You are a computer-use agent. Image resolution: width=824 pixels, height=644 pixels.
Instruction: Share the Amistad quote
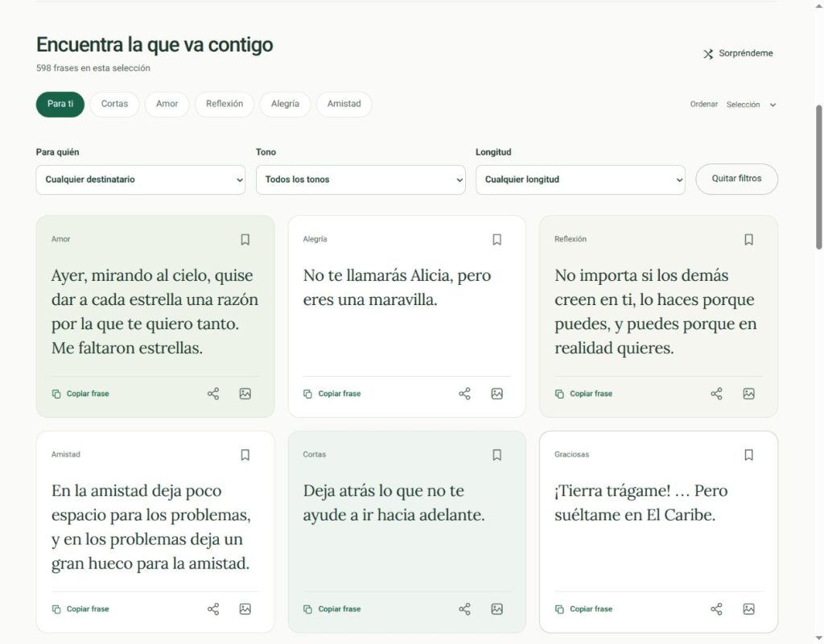[212, 609]
